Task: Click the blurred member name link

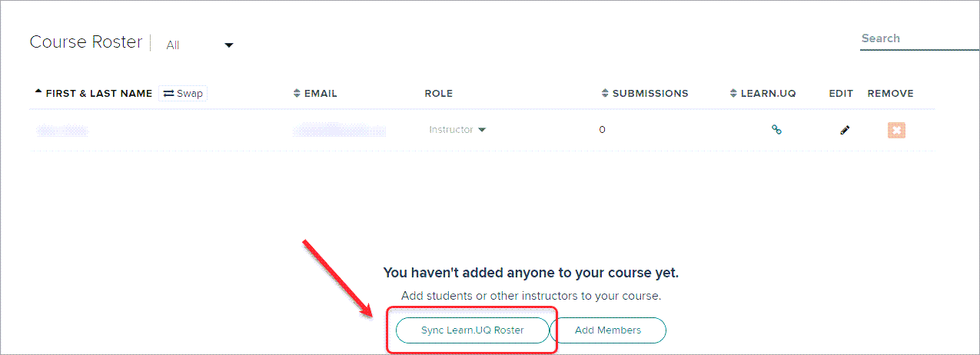Action: coord(61,131)
